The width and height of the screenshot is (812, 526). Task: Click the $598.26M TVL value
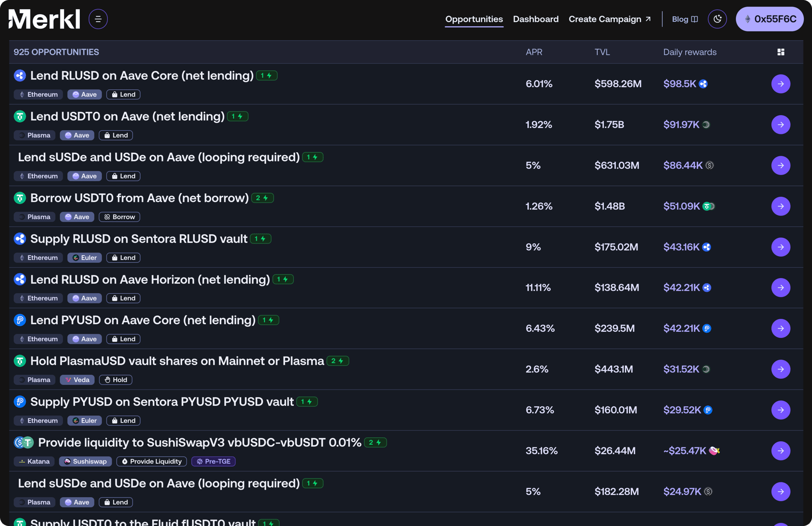618,84
